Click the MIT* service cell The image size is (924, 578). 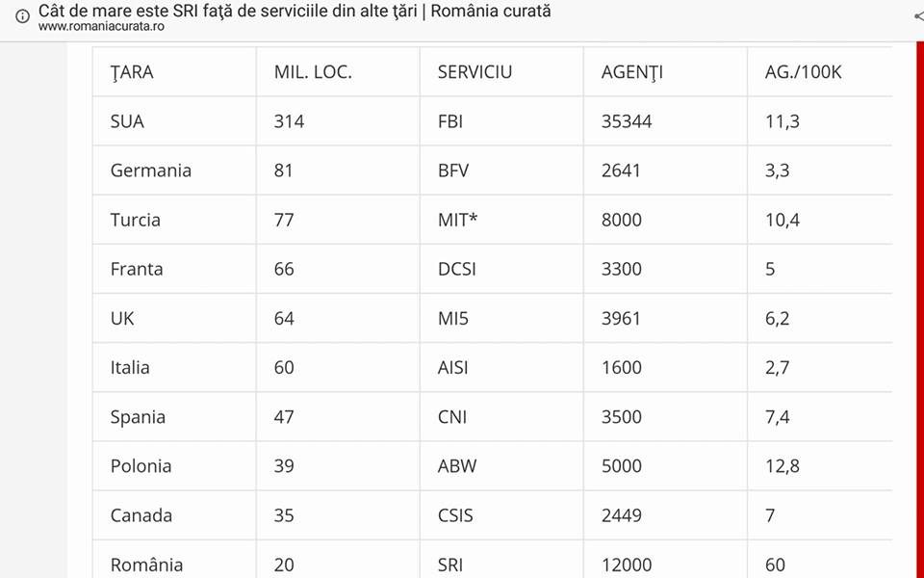point(458,220)
